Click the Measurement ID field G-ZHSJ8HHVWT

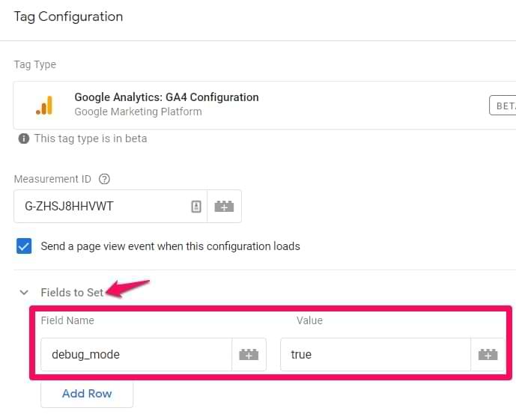coord(110,207)
